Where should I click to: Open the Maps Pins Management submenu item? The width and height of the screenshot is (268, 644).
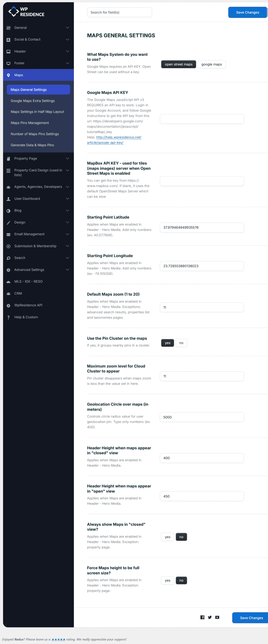coord(30,123)
